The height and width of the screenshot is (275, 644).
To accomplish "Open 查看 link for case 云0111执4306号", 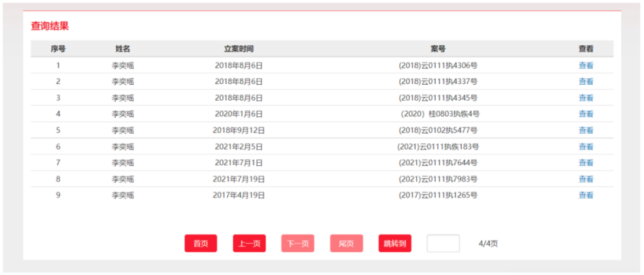I will (x=586, y=66).
